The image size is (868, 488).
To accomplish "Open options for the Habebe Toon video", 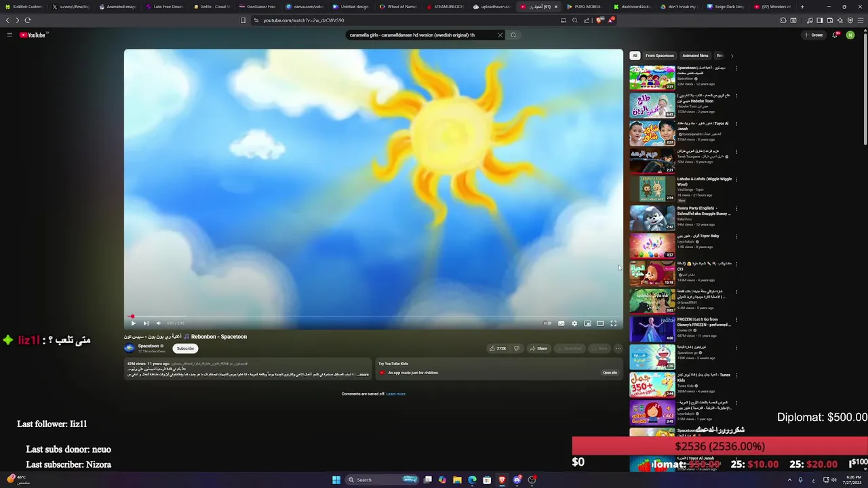I will [x=736, y=96].
